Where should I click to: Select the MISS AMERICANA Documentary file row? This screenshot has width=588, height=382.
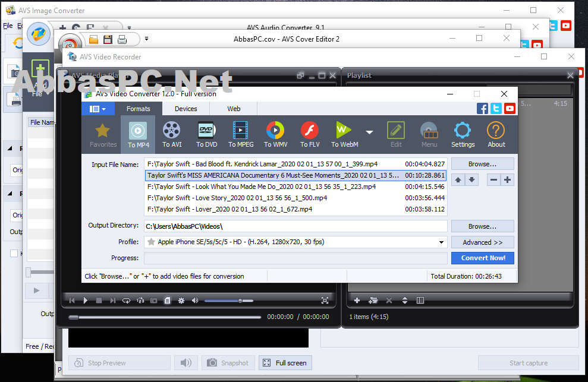[295, 175]
